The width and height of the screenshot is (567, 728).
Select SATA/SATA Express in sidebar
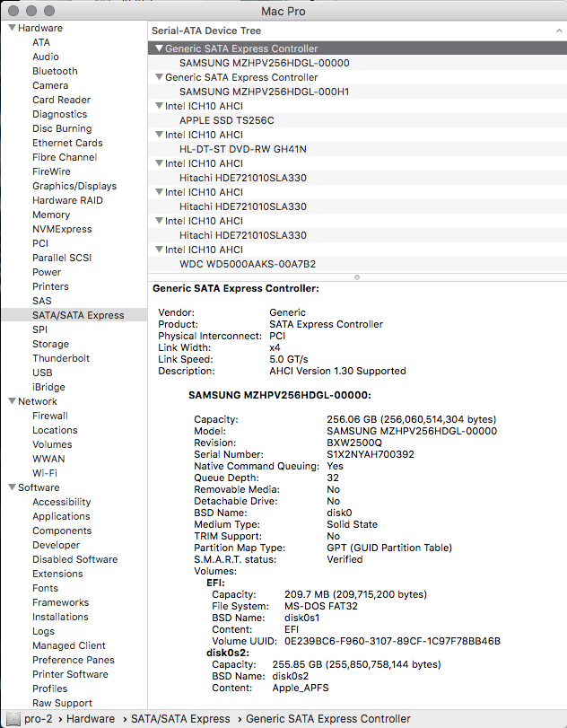[74, 315]
